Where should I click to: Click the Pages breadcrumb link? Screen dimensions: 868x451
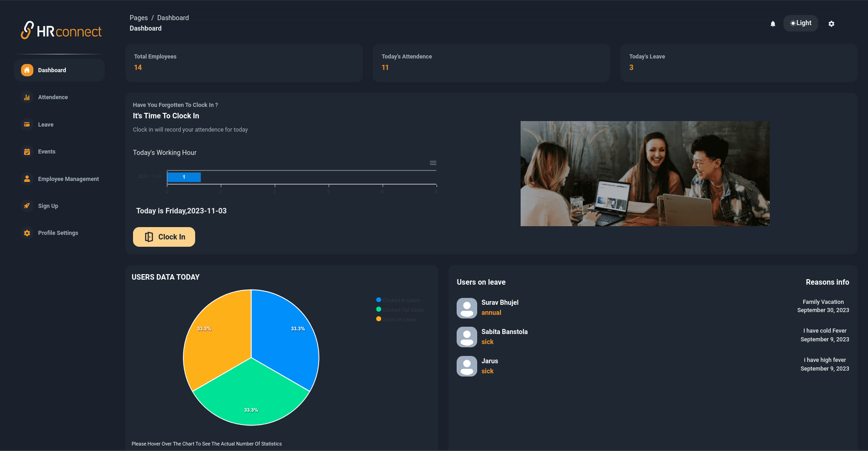coord(138,17)
